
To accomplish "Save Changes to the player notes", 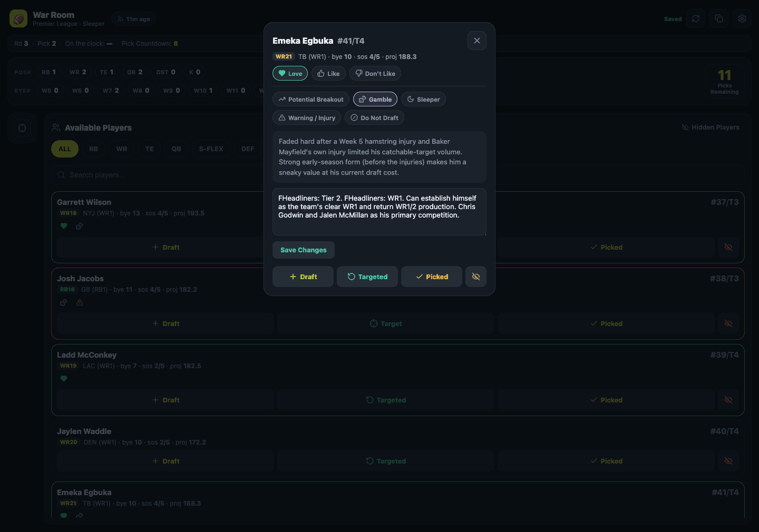I will [x=304, y=250].
